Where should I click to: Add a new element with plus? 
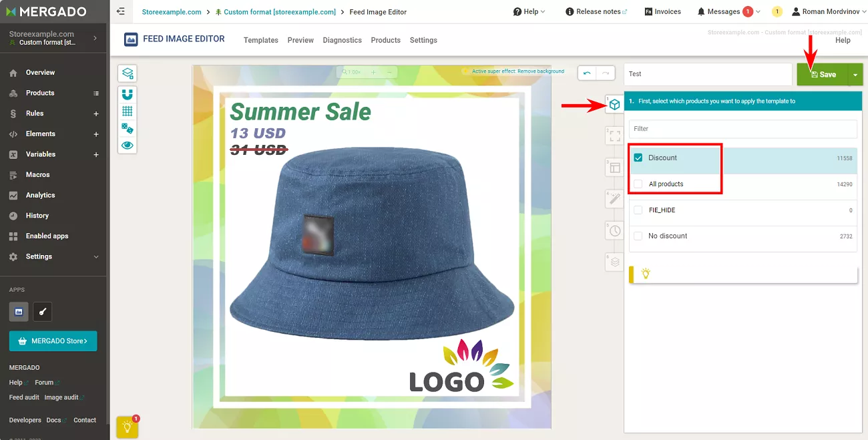96,134
